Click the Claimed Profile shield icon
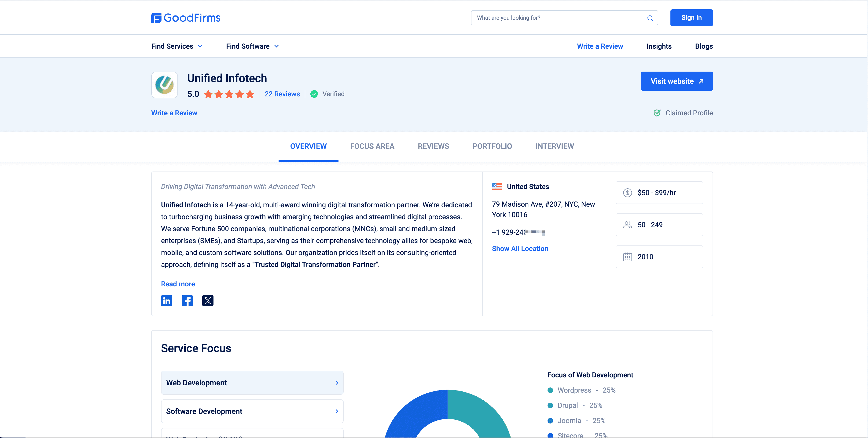 pyautogui.click(x=657, y=113)
